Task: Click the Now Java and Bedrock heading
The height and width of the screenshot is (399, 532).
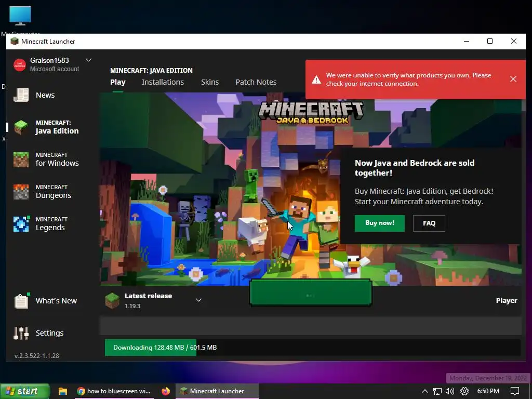Action: click(x=414, y=168)
